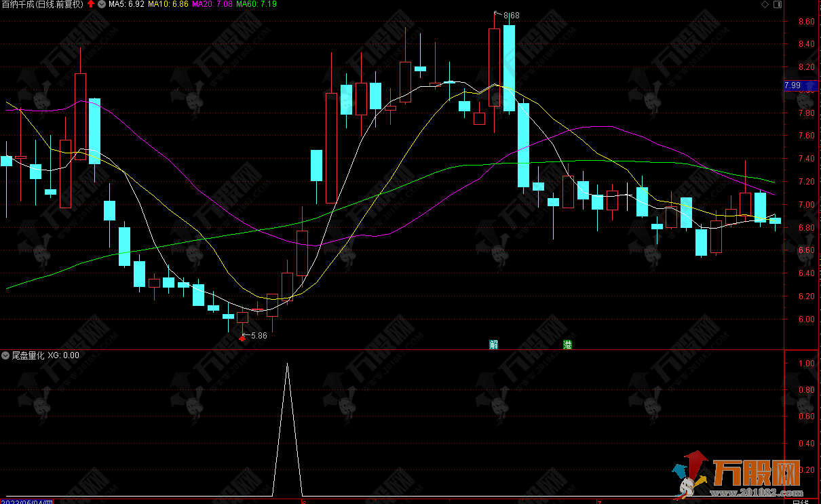821x504 pixels.
Task: Click the white peak of the XG signal line
Action: (x=287, y=364)
